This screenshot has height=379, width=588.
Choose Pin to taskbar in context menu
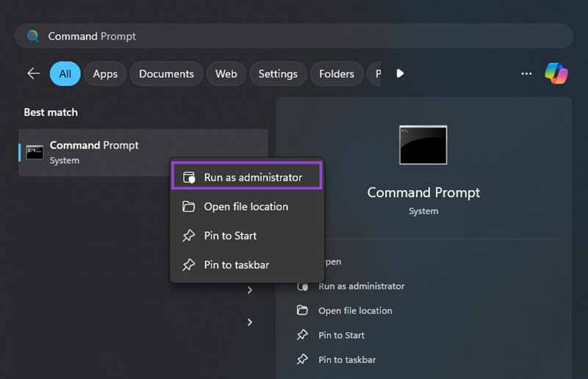coord(247,264)
